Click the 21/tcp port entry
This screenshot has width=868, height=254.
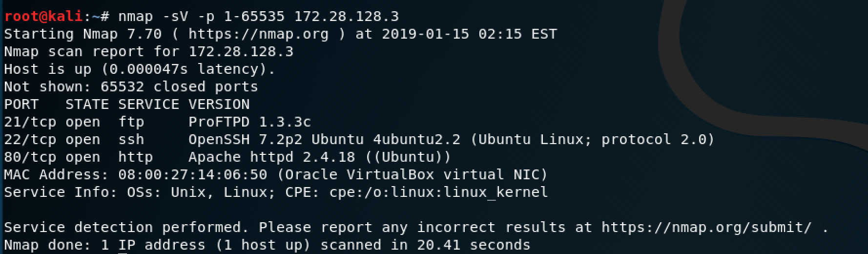30,122
